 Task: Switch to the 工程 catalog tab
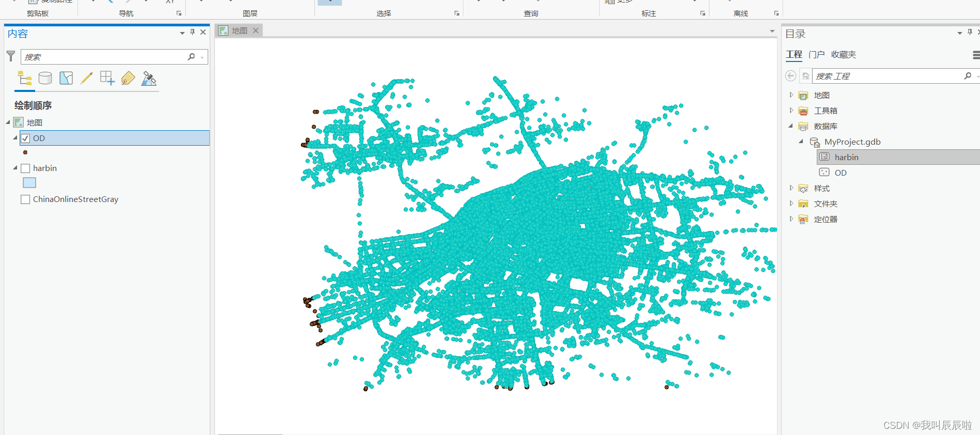[794, 55]
